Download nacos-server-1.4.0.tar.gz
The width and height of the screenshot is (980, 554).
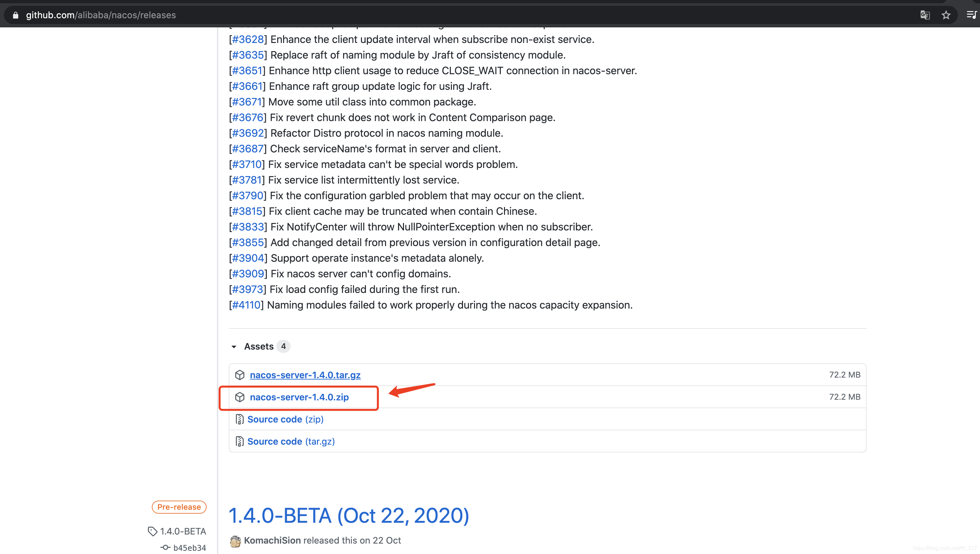point(305,375)
